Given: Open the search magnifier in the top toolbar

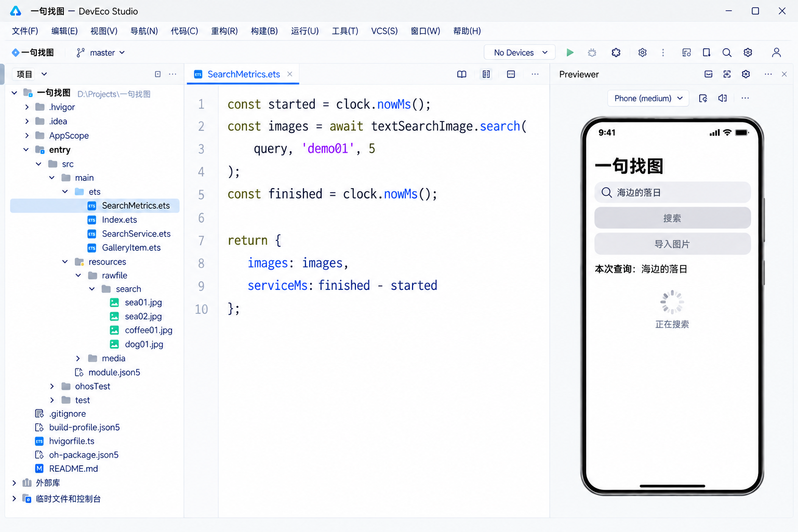Looking at the screenshot, I should click(727, 52).
